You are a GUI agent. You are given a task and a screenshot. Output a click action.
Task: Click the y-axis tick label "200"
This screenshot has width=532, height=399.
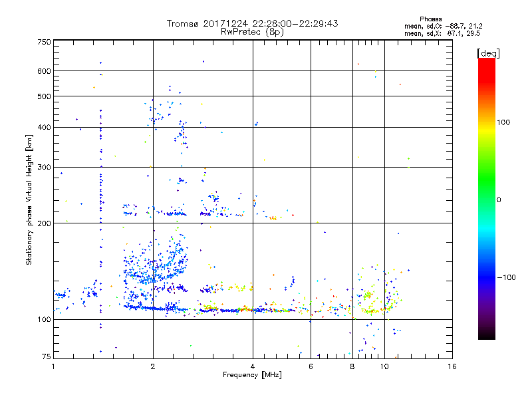[44, 223]
